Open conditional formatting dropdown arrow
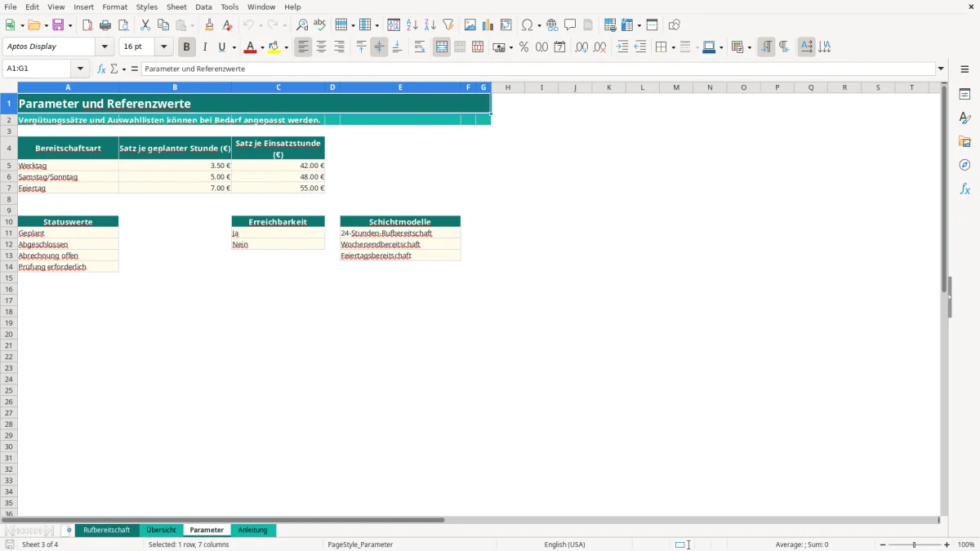 (749, 47)
